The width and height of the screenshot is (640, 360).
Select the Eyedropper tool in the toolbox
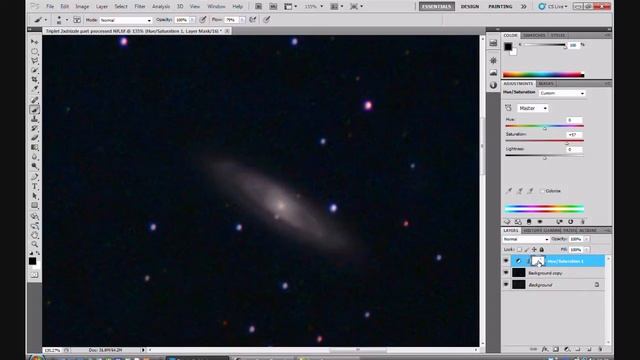click(x=35, y=89)
